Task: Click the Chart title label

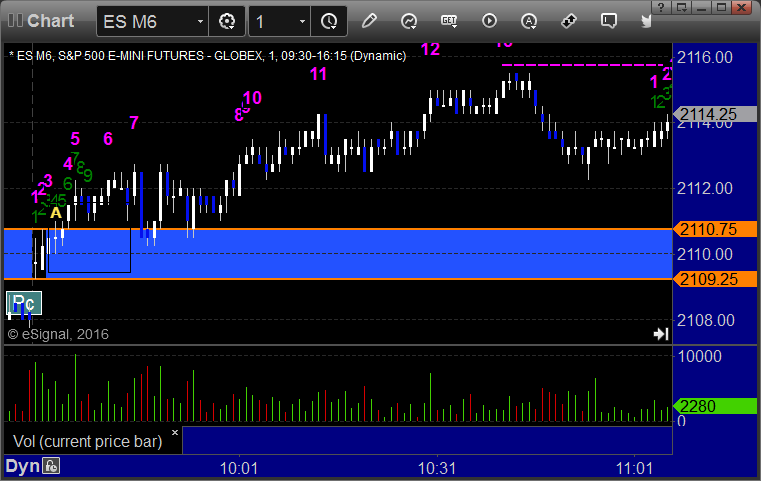Action: (x=50, y=20)
